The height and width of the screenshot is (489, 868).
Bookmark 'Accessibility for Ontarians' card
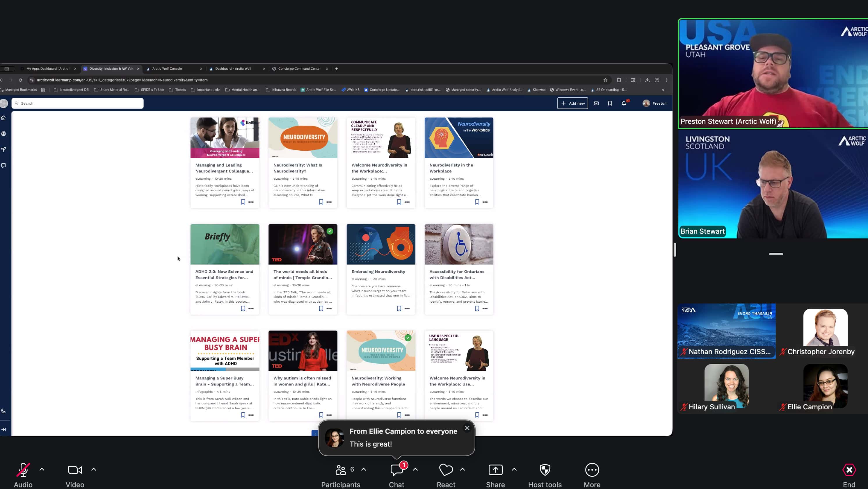click(x=477, y=308)
